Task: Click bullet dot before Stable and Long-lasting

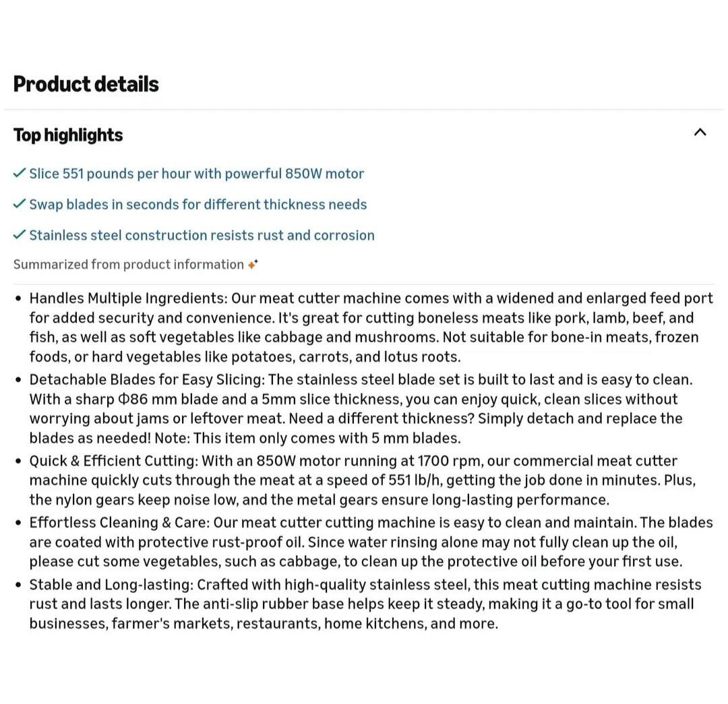Action: pos(18,585)
